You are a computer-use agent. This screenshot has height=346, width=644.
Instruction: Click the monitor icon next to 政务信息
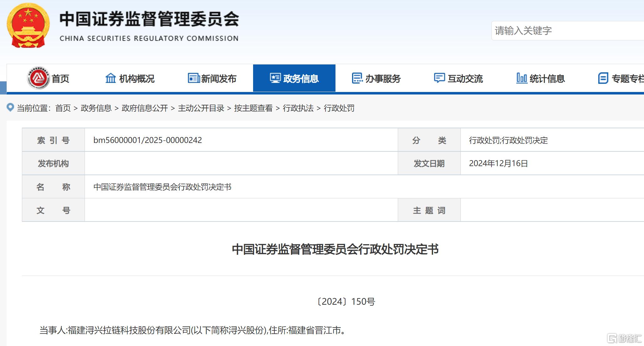coord(275,78)
